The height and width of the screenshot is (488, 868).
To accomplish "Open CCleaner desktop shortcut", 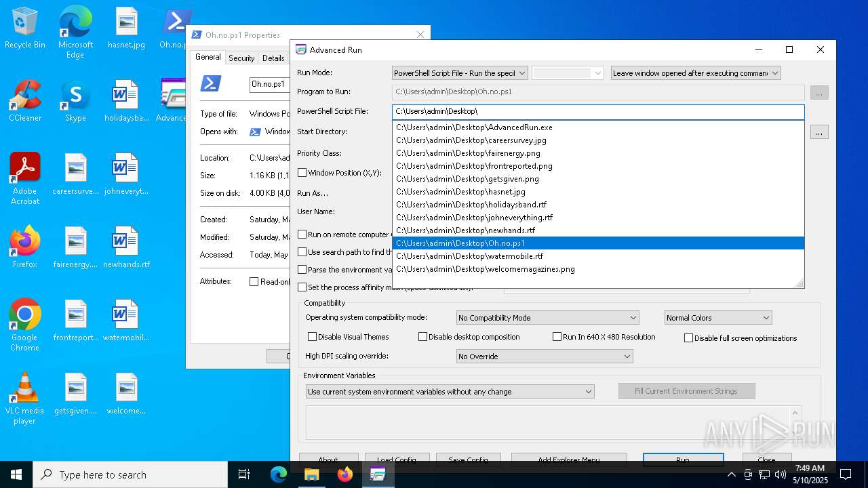I will (x=25, y=102).
